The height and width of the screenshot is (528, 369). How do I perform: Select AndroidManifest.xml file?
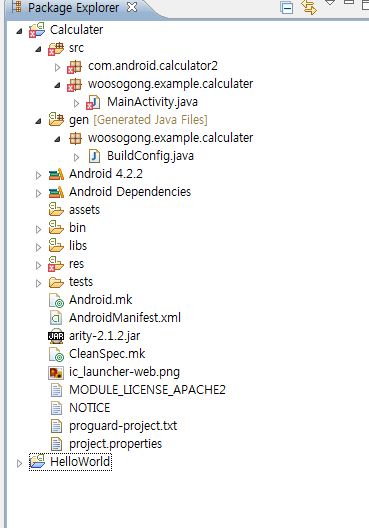(x=125, y=318)
